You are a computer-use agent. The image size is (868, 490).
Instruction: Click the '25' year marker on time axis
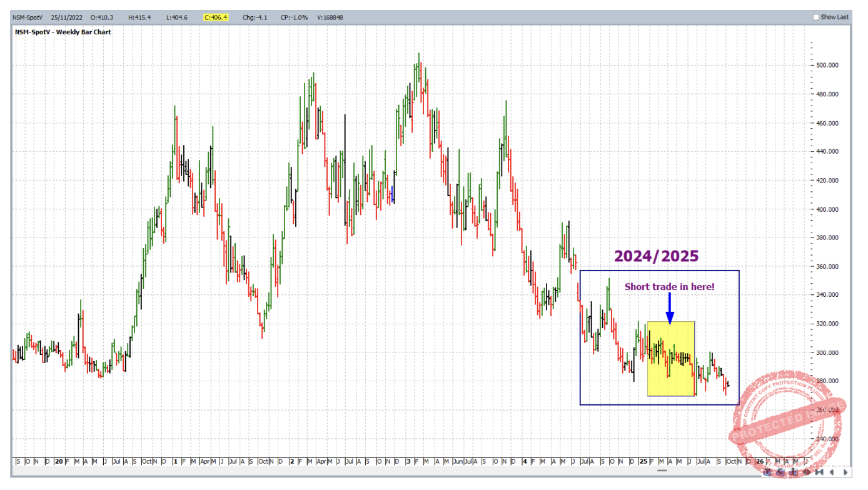point(643,461)
